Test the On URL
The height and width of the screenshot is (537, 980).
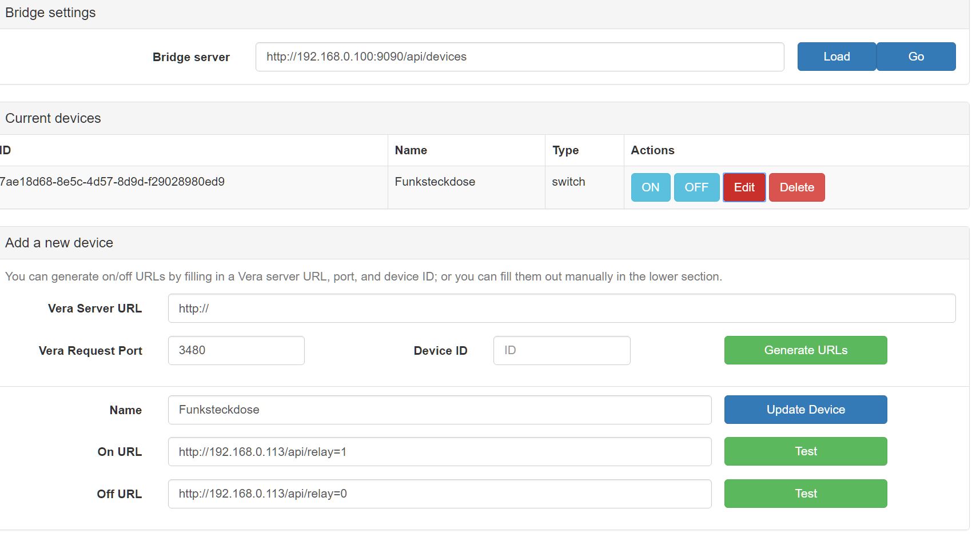pyautogui.click(x=805, y=451)
